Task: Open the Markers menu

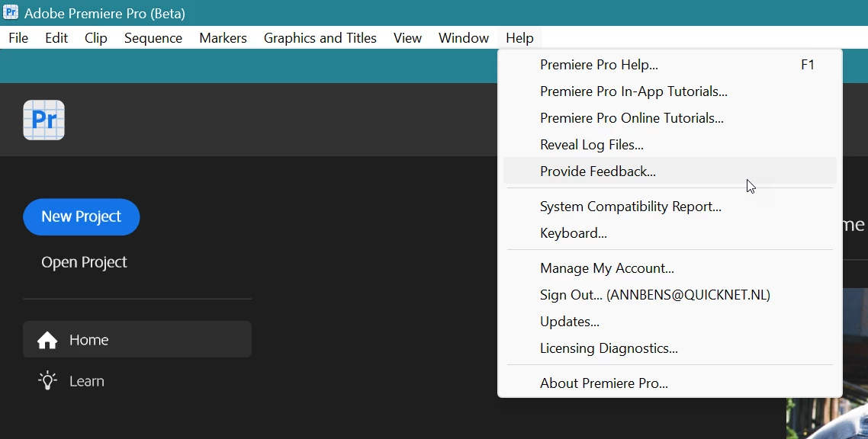Action: click(223, 38)
